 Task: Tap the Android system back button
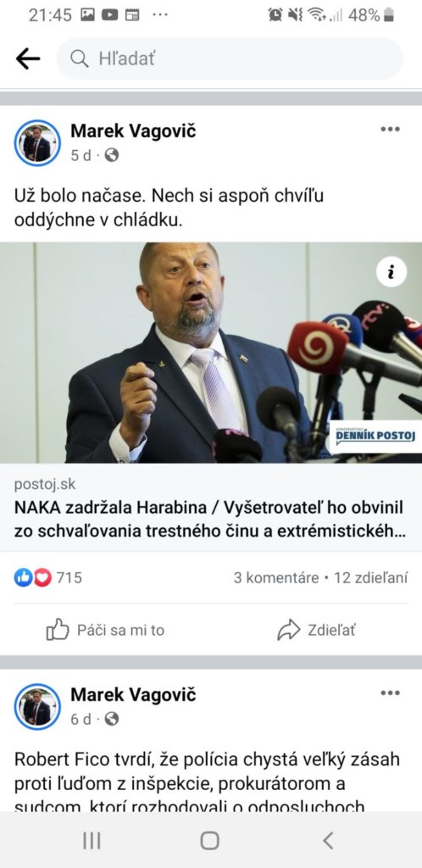pyautogui.click(x=328, y=841)
